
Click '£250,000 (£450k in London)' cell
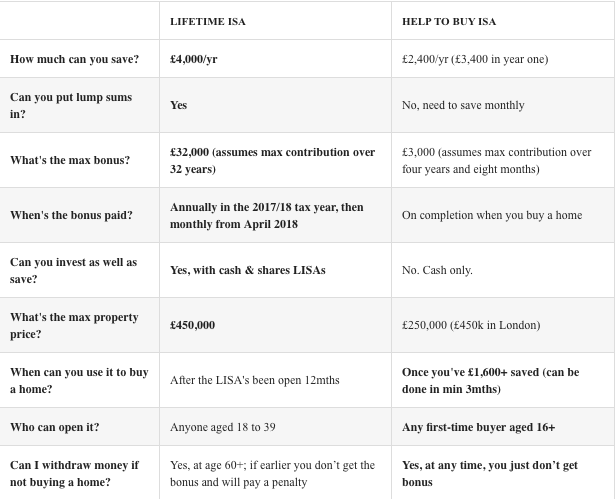pyautogui.click(x=471, y=325)
